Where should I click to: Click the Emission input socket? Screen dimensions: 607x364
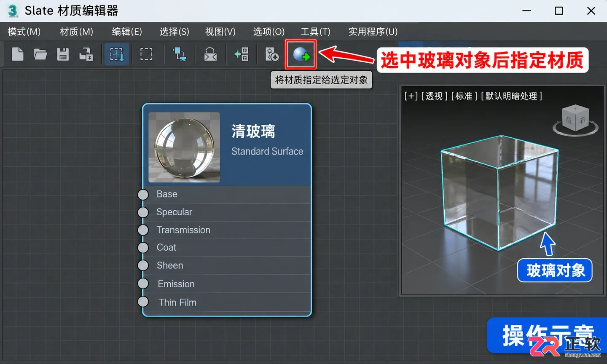(143, 284)
